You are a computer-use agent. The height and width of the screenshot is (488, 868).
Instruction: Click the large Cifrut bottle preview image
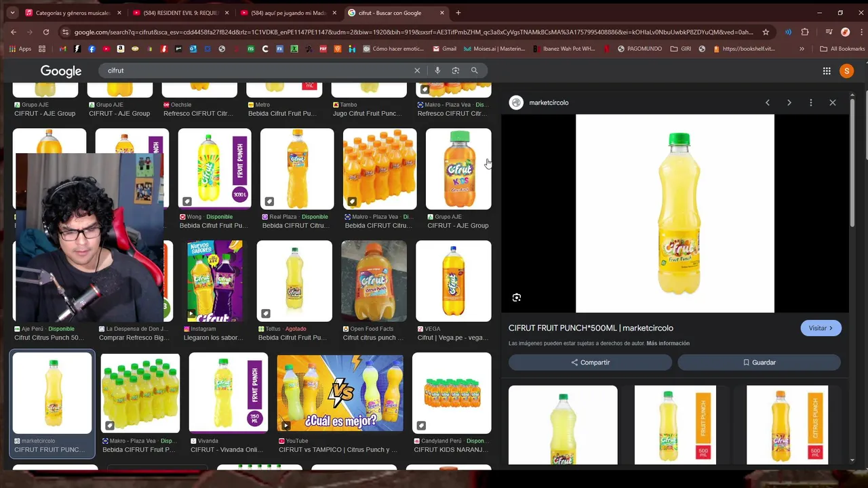tap(675, 213)
